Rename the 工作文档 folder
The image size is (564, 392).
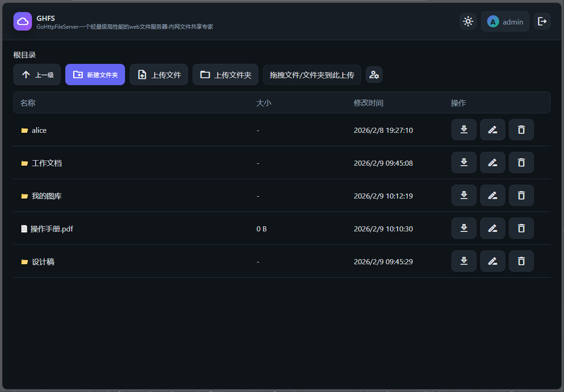click(492, 162)
